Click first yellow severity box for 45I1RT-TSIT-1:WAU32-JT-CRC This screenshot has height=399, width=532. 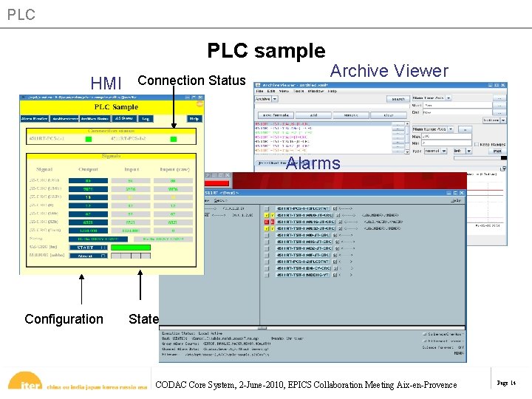[x=267, y=228]
